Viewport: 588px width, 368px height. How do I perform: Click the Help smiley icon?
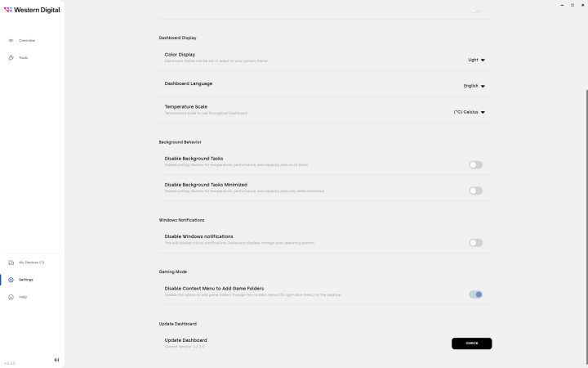11,297
